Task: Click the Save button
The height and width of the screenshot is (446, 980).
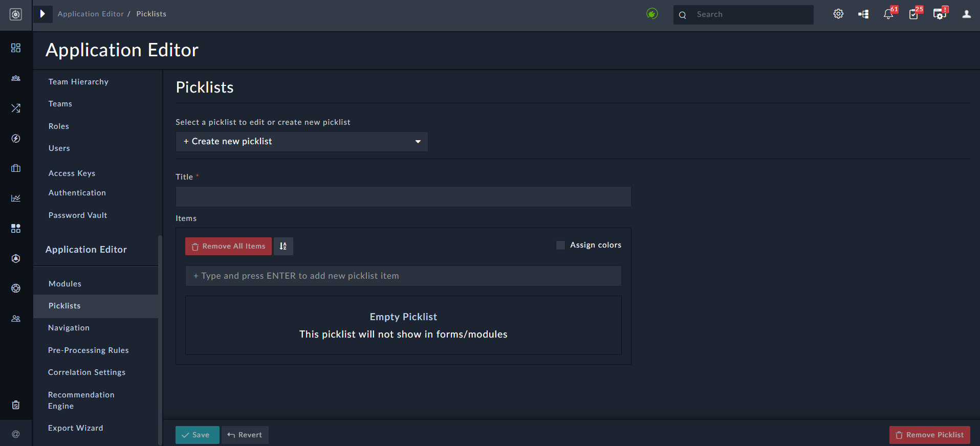Action: click(198, 435)
